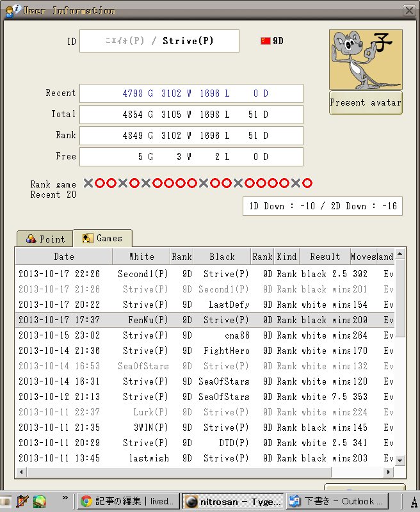Click the pencil quick launch icon in taskbar

(22, 502)
